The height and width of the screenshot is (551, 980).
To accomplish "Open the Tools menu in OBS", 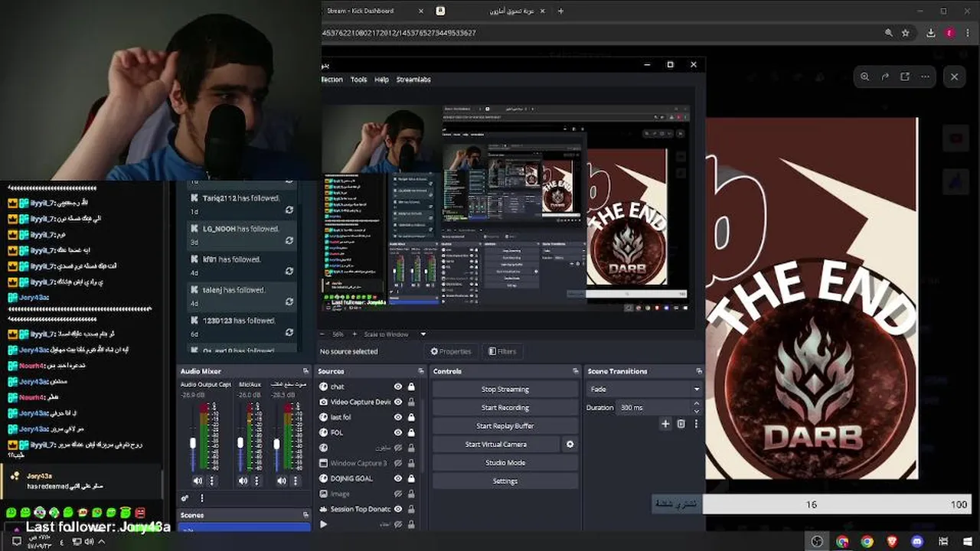I will pos(359,80).
